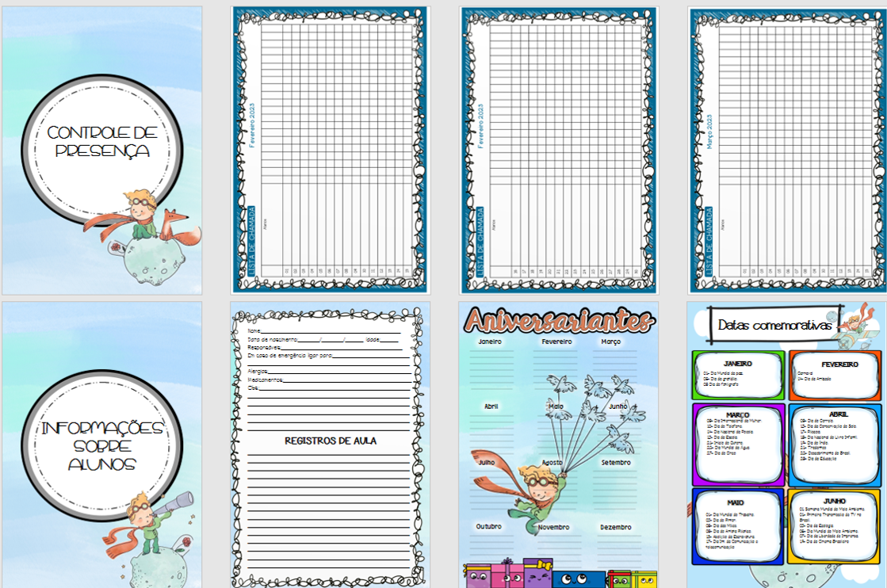887x588 pixels.
Task: Click 'Setembro' on the Aniversariantes page
Action: point(616,463)
